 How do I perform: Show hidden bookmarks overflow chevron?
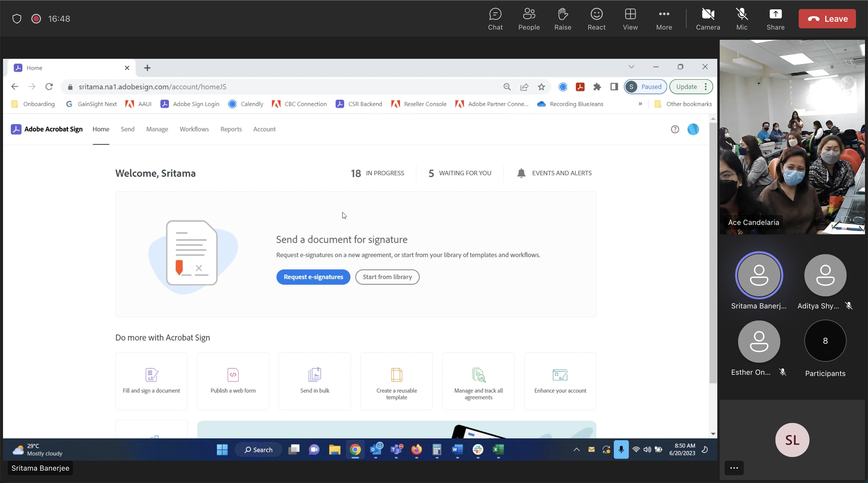[x=640, y=104]
